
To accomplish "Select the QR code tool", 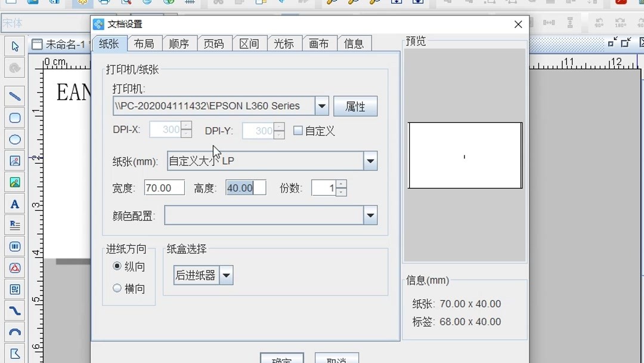I will point(14,290).
